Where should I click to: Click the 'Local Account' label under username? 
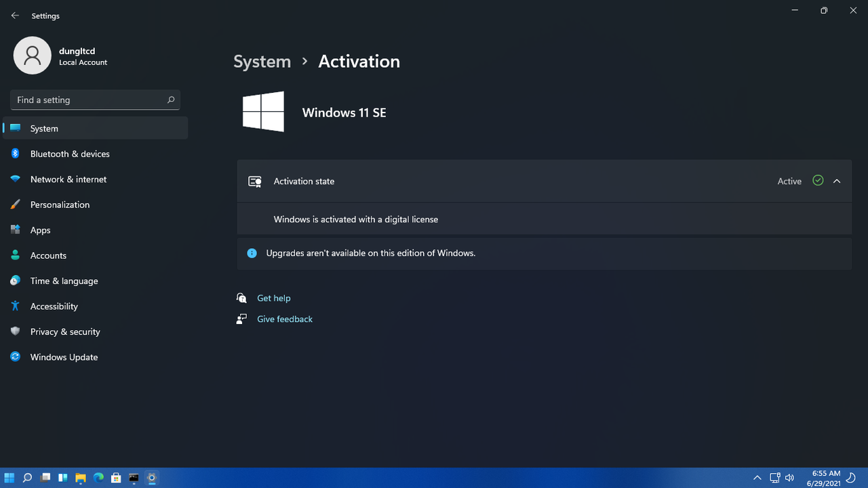pyautogui.click(x=83, y=62)
